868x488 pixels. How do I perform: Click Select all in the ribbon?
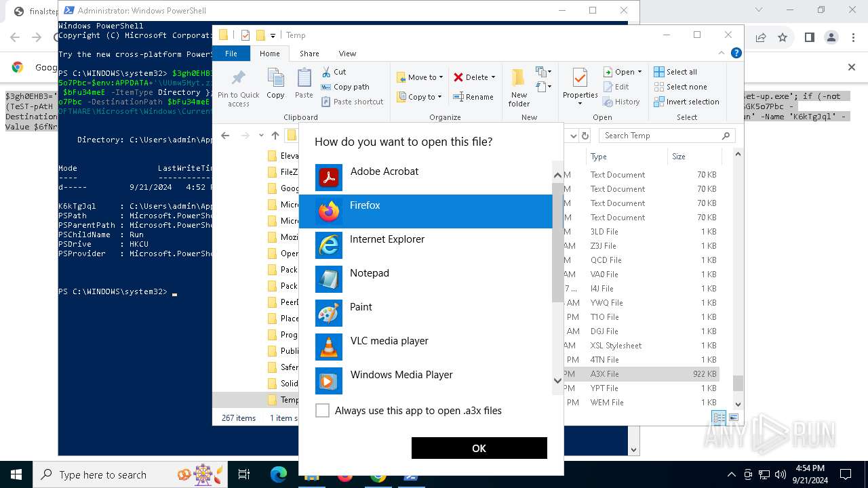pyautogui.click(x=675, y=72)
